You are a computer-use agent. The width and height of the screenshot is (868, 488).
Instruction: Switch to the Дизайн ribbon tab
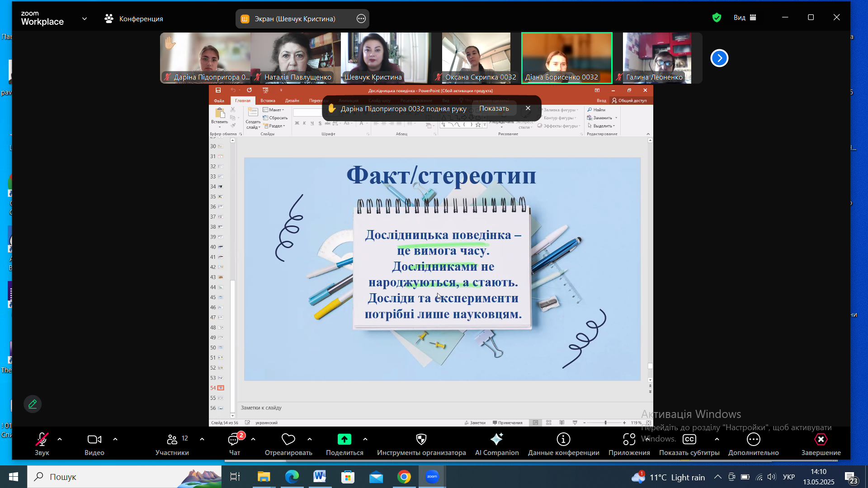point(292,101)
